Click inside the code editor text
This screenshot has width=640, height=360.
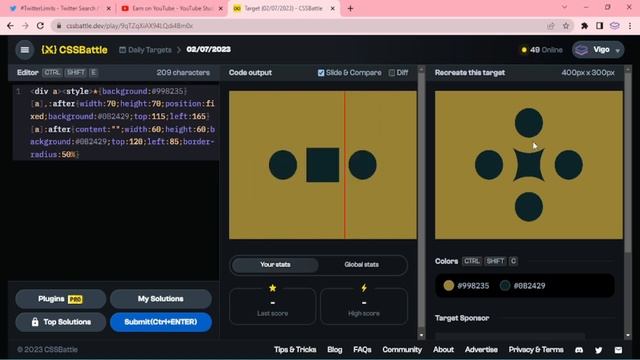coord(122,122)
